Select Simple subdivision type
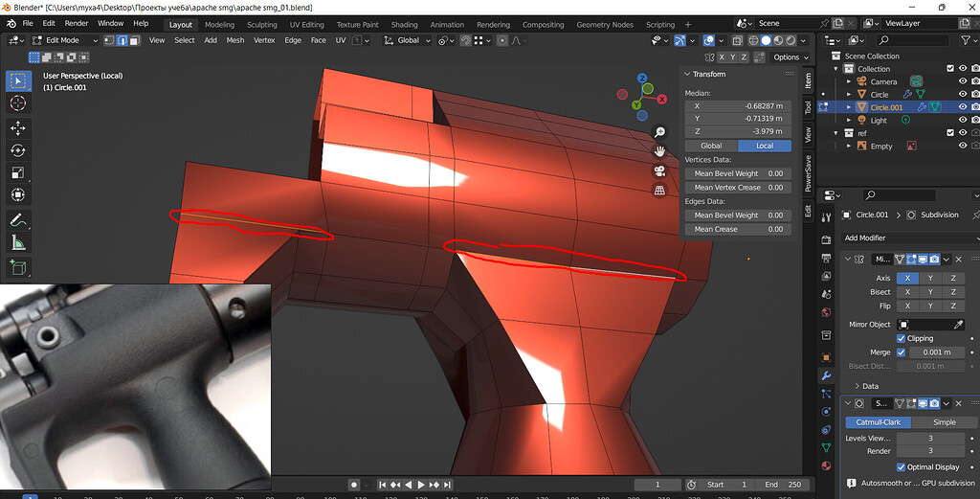 [944, 422]
